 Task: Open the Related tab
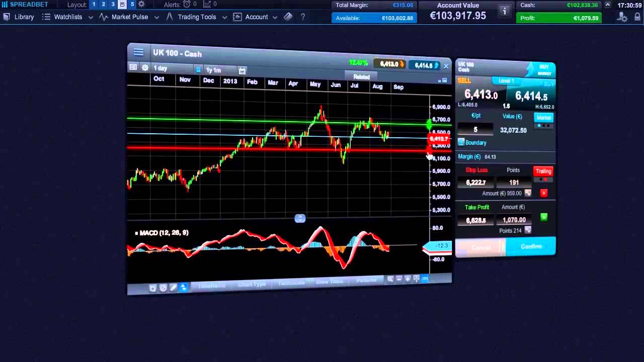[361, 77]
